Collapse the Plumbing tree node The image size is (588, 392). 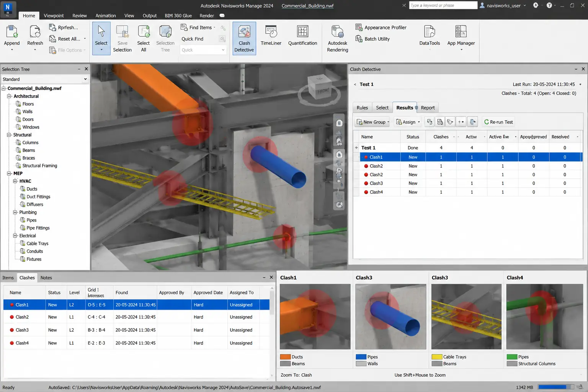[15, 212]
